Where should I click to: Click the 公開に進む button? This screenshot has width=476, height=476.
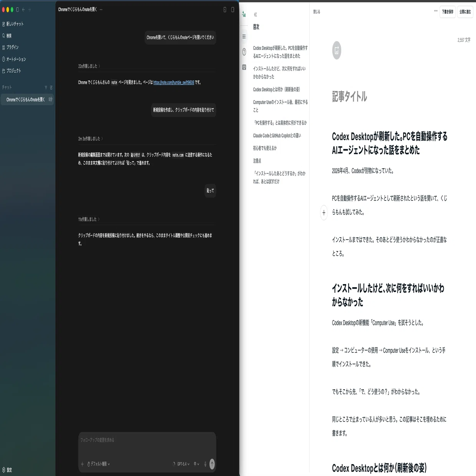coord(465,12)
